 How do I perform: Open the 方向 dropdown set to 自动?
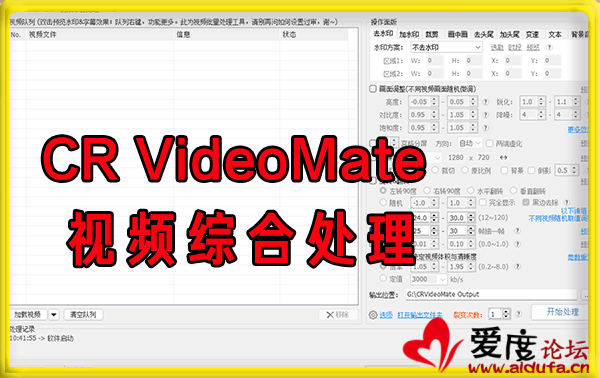470,143
